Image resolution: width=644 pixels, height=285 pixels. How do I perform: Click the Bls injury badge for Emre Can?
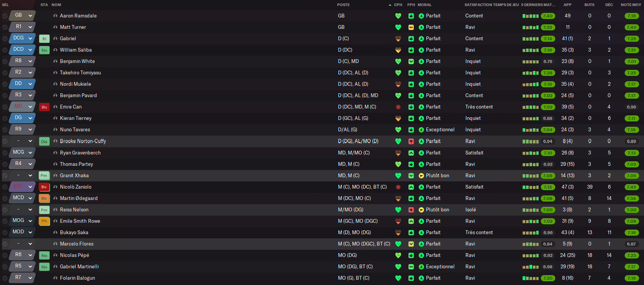[44, 107]
